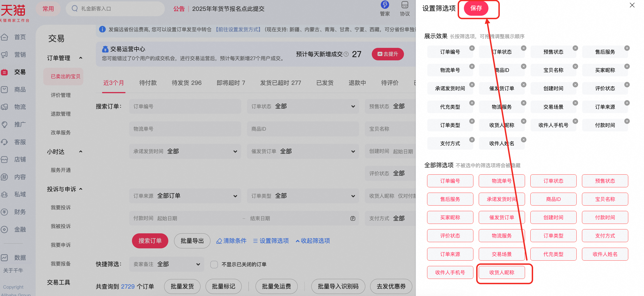This screenshot has height=296, width=644.
Task: Remove 交易场景 chip from 展示效果
Action: pos(575,103)
